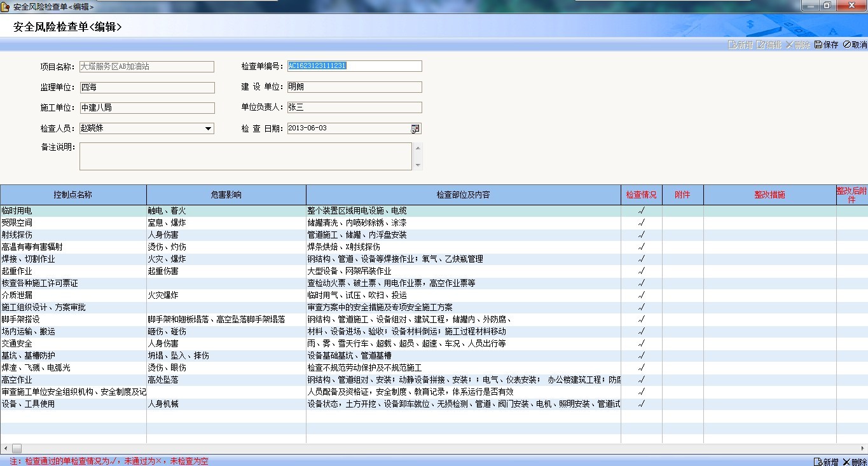The height and width of the screenshot is (466, 868).
Task: Click the 备注说明 scroll down arrow
Action: coord(418,165)
